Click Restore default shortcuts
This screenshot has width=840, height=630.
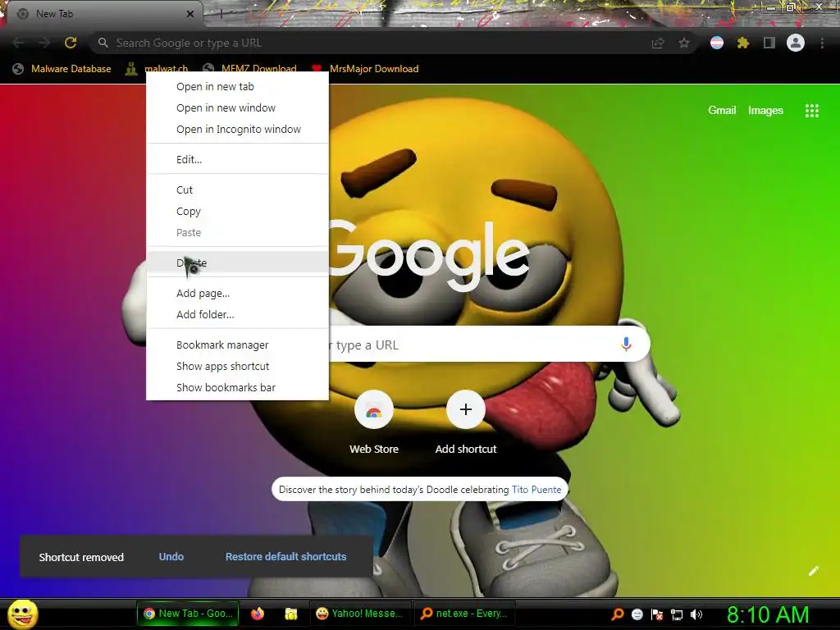tap(285, 557)
